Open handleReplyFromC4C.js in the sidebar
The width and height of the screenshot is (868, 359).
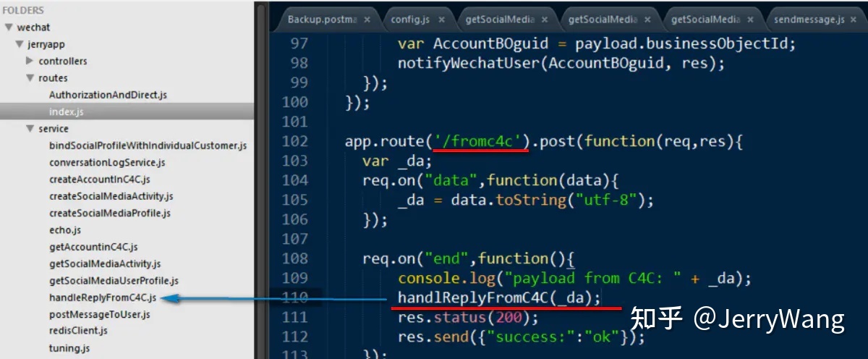(102, 297)
